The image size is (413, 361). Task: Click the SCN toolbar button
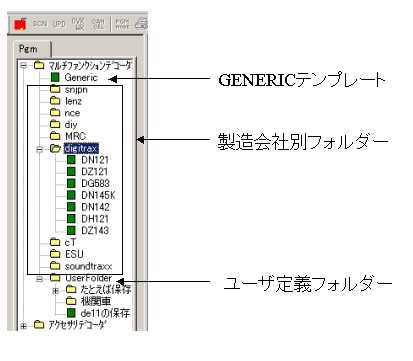(40, 23)
